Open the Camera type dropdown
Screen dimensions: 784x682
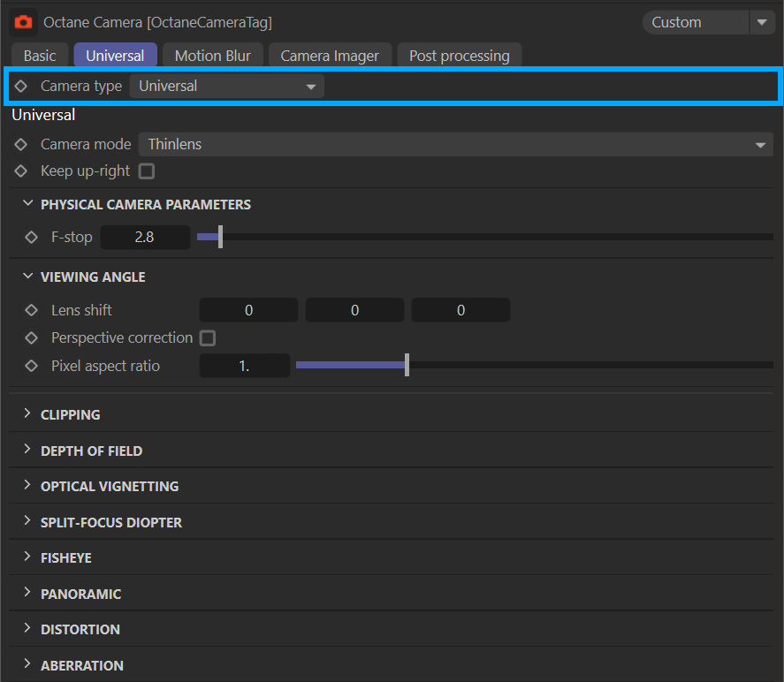[227, 87]
